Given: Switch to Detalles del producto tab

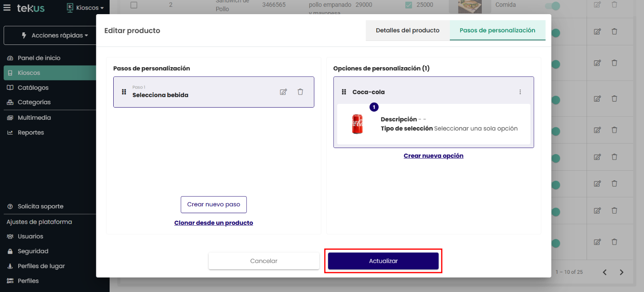Looking at the screenshot, I should pyautogui.click(x=407, y=30).
